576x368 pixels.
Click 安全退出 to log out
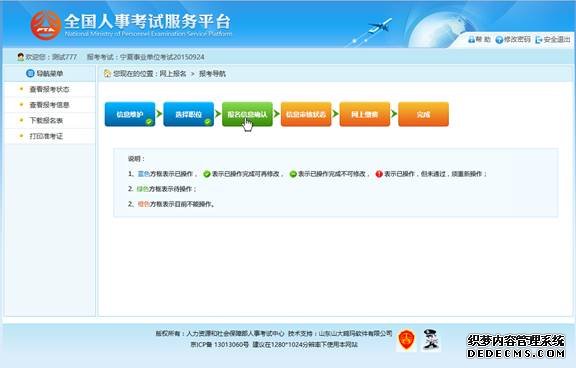pyautogui.click(x=557, y=39)
